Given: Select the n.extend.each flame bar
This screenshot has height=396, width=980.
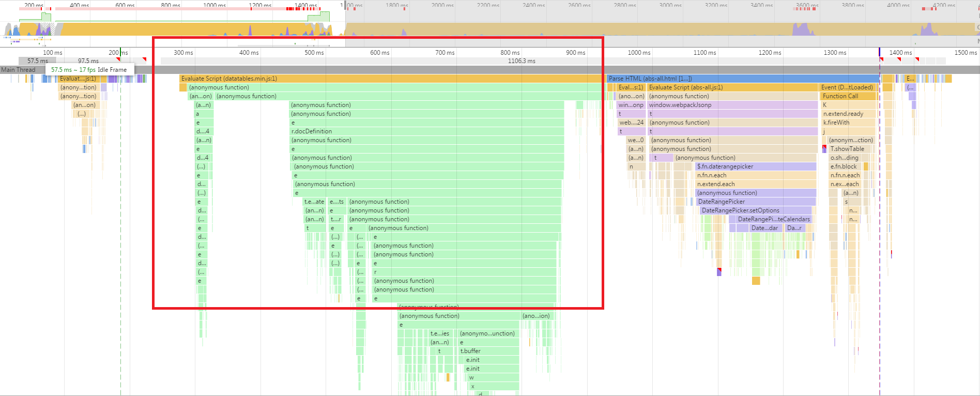Looking at the screenshot, I should [x=756, y=184].
